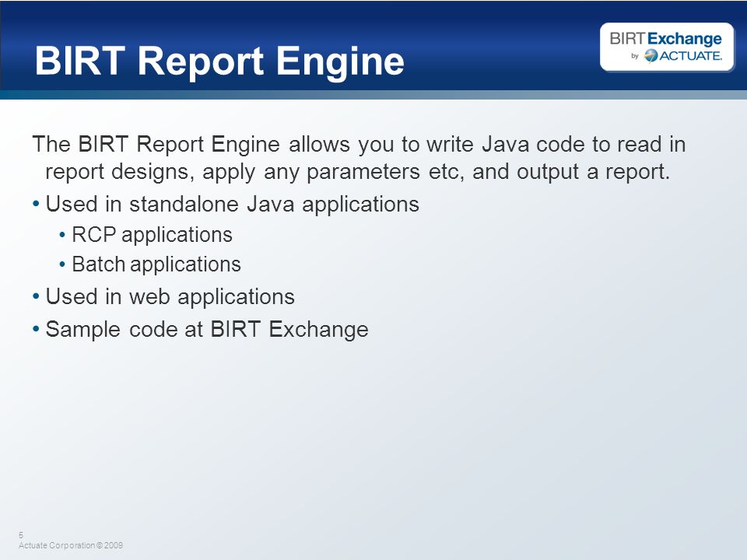Select sub-bullet 'Batch applications'
The width and height of the screenshot is (747, 560).
pyautogui.click(x=156, y=264)
